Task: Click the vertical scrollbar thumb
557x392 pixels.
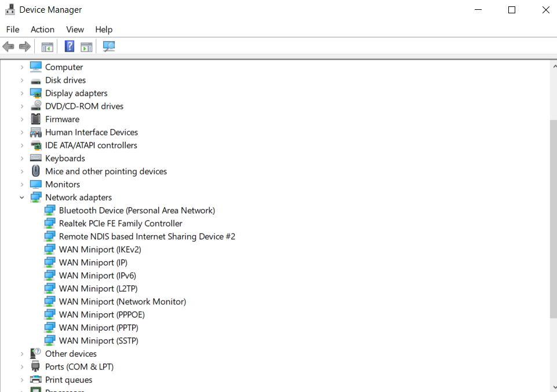Action: (x=553, y=219)
